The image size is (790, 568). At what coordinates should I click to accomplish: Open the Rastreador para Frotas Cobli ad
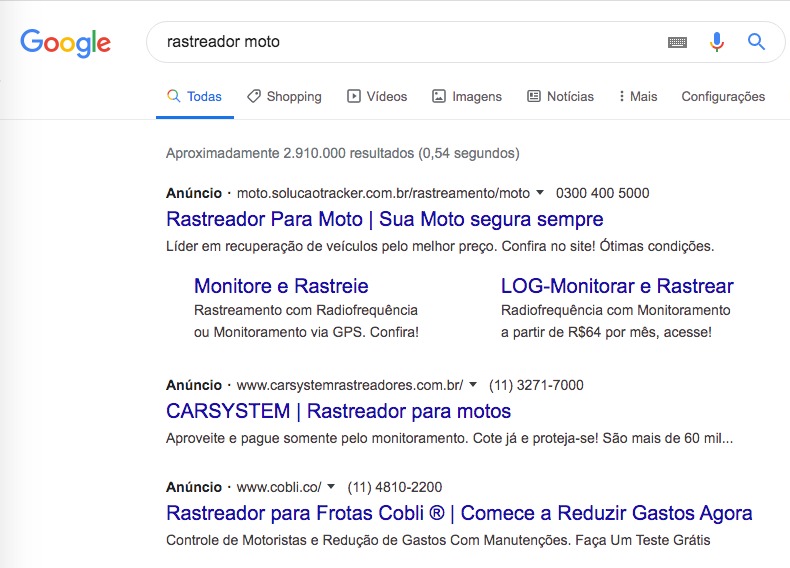(x=459, y=513)
